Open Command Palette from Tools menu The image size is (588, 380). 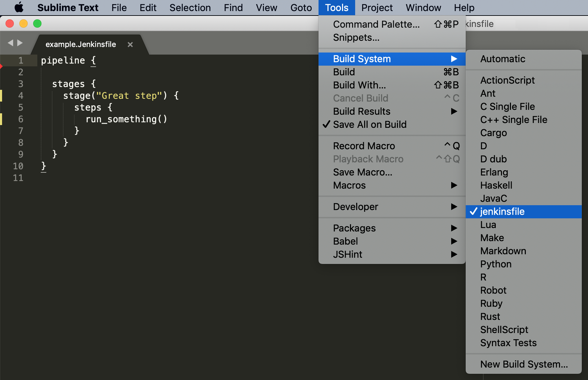(392, 24)
